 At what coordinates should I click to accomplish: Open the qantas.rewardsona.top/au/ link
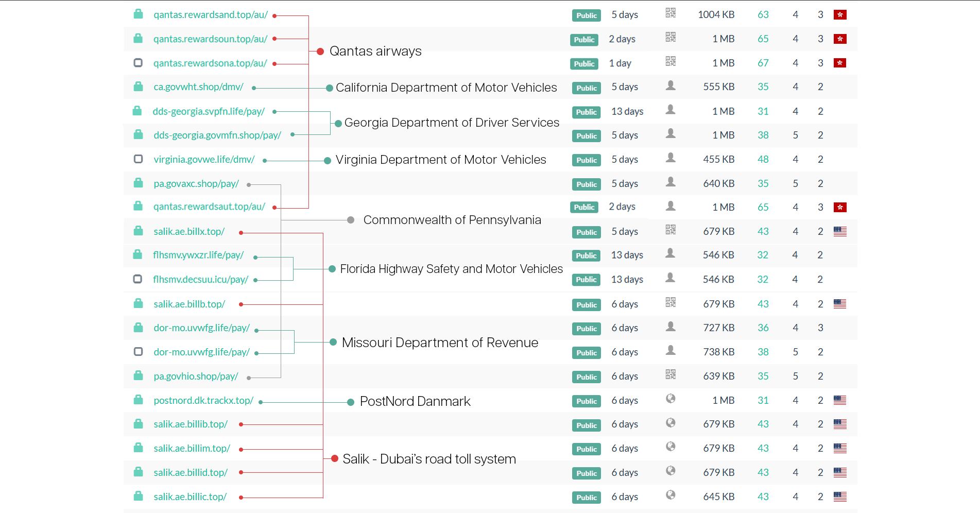click(x=210, y=63)
